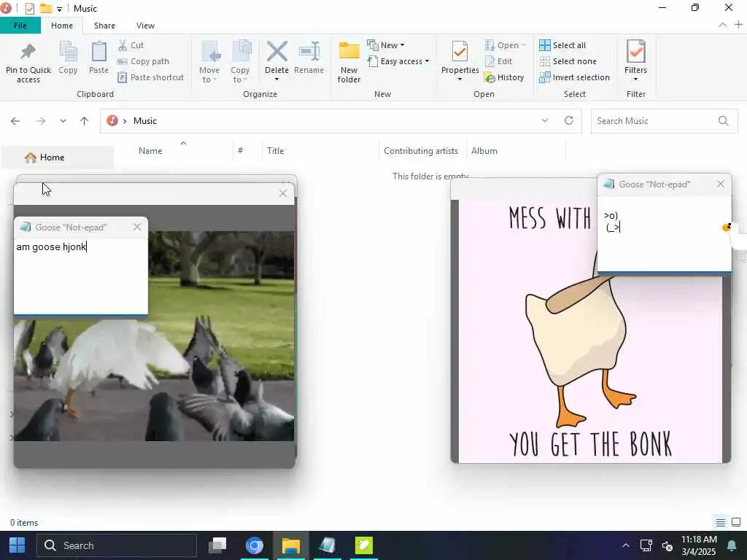747x560 pixels.
Task: Expand the Properties dropdown arrow
Action: 460,79
